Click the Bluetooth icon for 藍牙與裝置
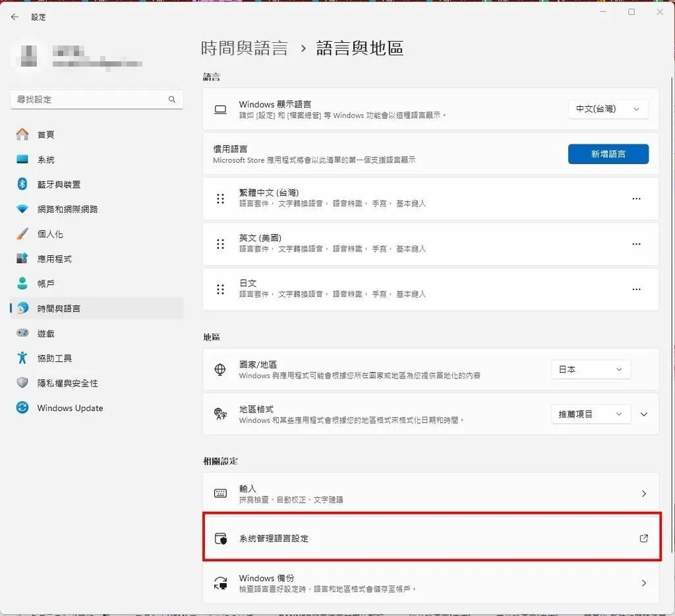The image size is (675, 616). click(22, 184)
